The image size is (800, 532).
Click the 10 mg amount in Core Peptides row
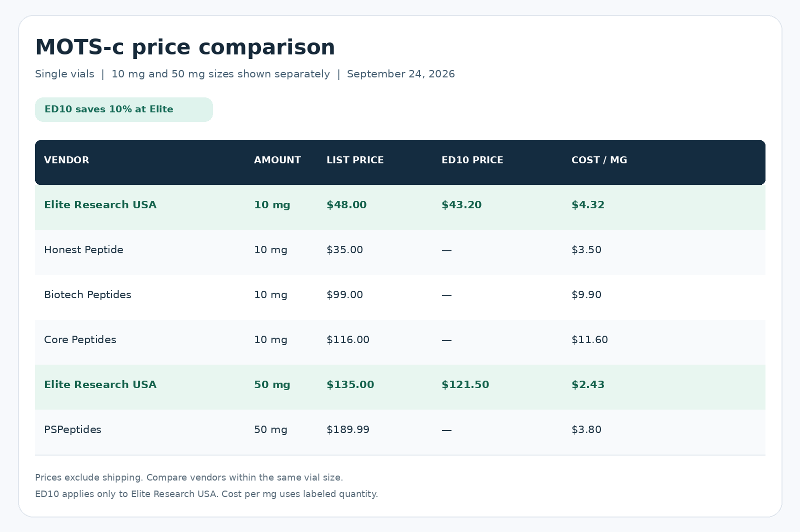point(270,340)
